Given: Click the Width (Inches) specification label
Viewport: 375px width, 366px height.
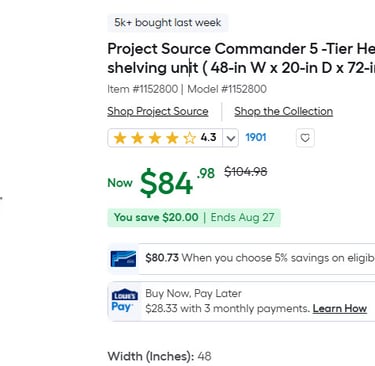Looking at the screenshot, I should (151, 356).
